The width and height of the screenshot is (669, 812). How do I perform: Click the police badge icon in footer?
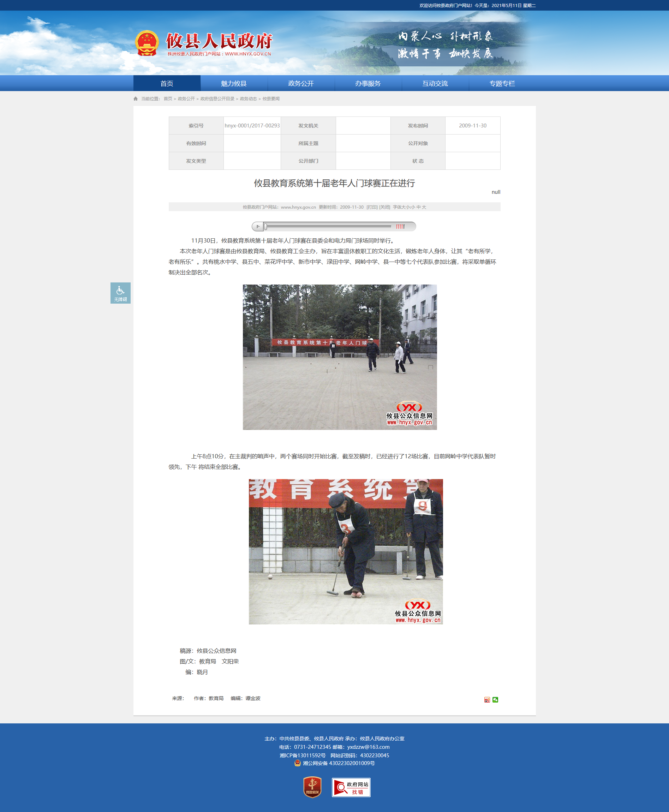coord(297,763)
